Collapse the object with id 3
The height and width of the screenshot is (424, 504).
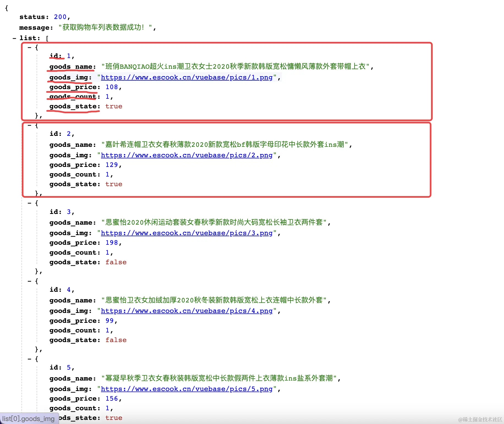point(29,203)
